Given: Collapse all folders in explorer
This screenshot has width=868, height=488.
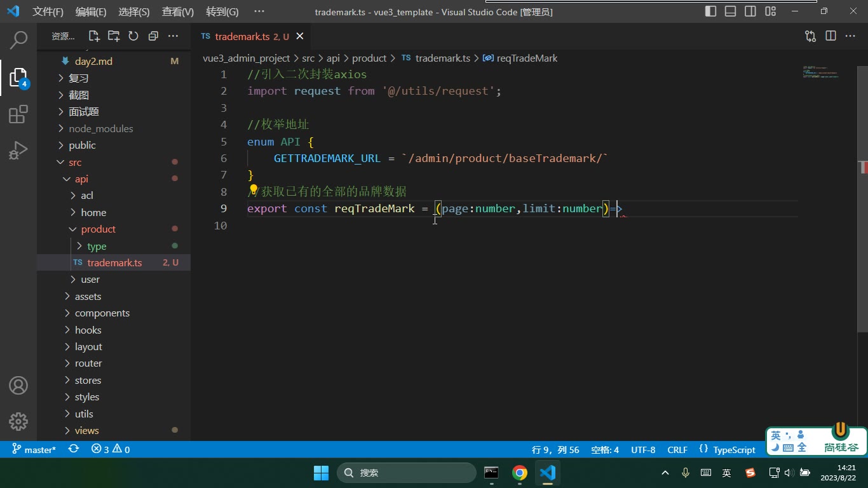Looking at the screenshot, I should 153,36.
